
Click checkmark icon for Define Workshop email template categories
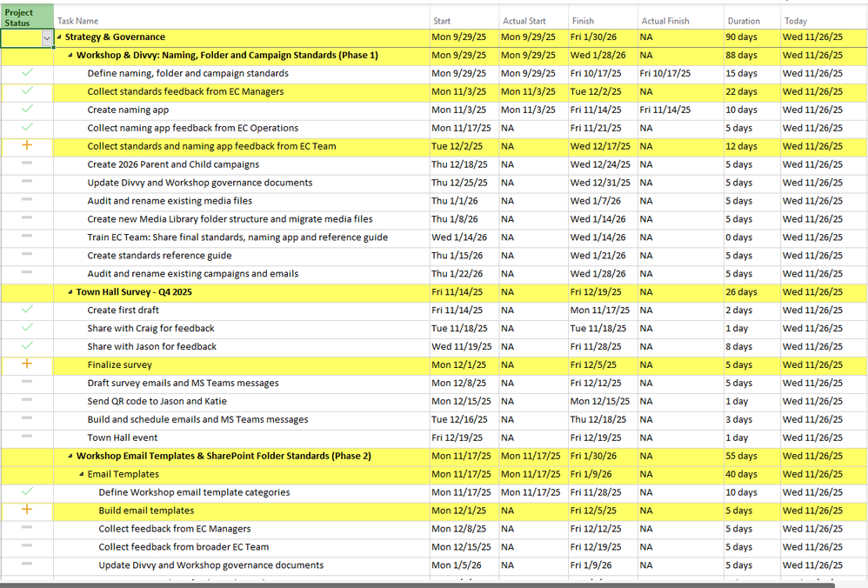point(27,491)
